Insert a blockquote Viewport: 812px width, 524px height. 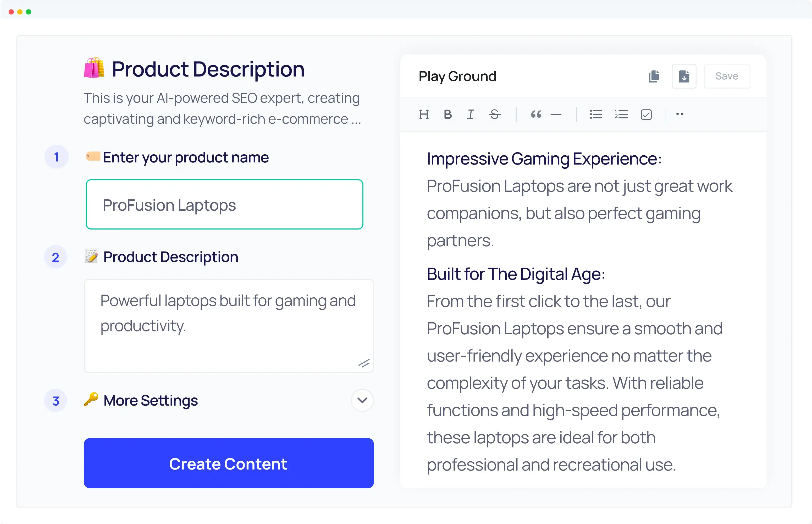tap(536, 114)
